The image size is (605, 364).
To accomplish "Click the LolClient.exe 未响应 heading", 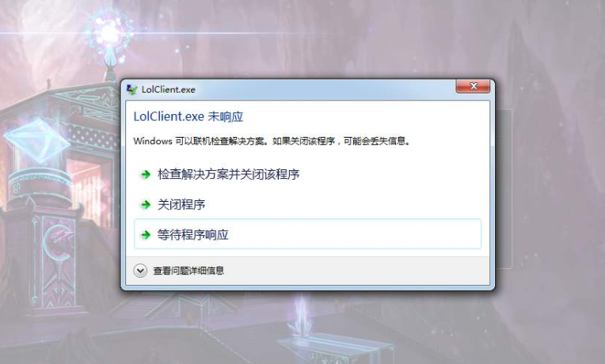I will (x=188, y=116).
